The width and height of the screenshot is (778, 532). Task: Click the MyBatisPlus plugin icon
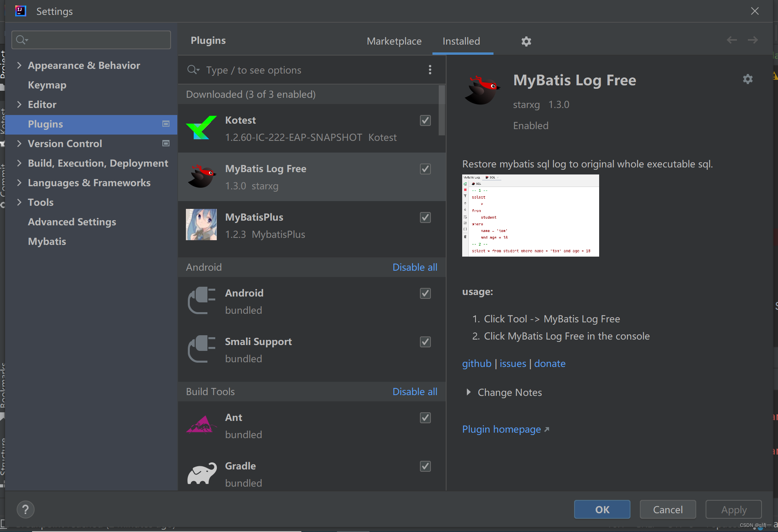[x=202, y=225]
